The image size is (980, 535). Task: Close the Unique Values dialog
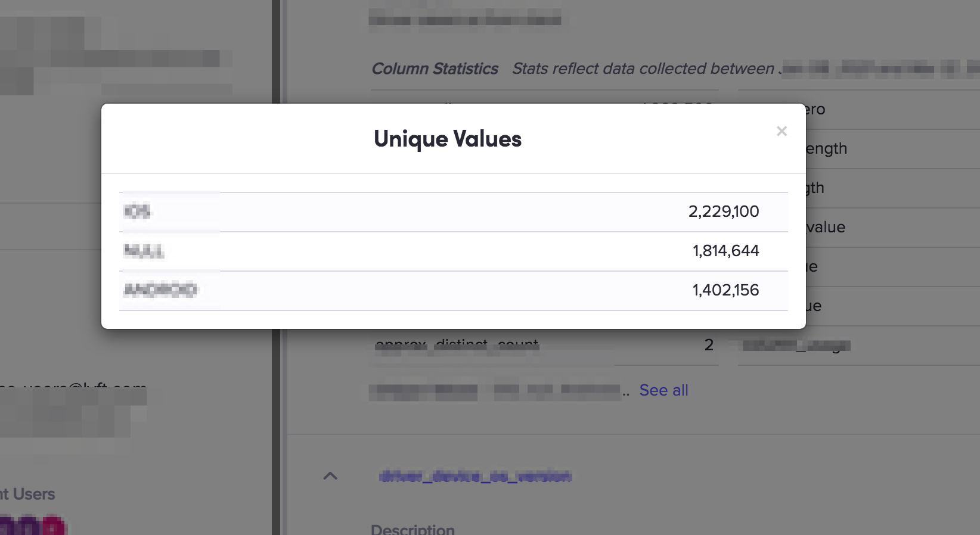781,131
